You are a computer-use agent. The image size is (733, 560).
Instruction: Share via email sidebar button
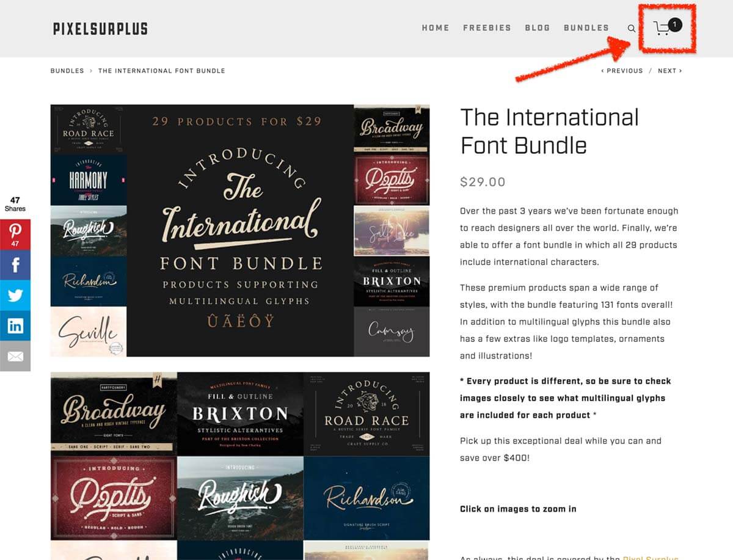(x=15, y=356)
